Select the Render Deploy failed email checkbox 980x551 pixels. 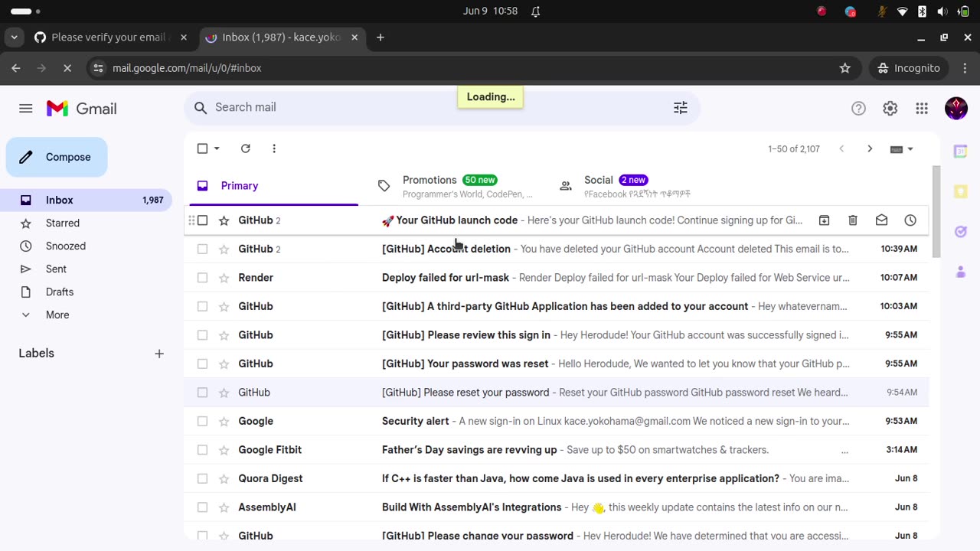pos(202,278)
